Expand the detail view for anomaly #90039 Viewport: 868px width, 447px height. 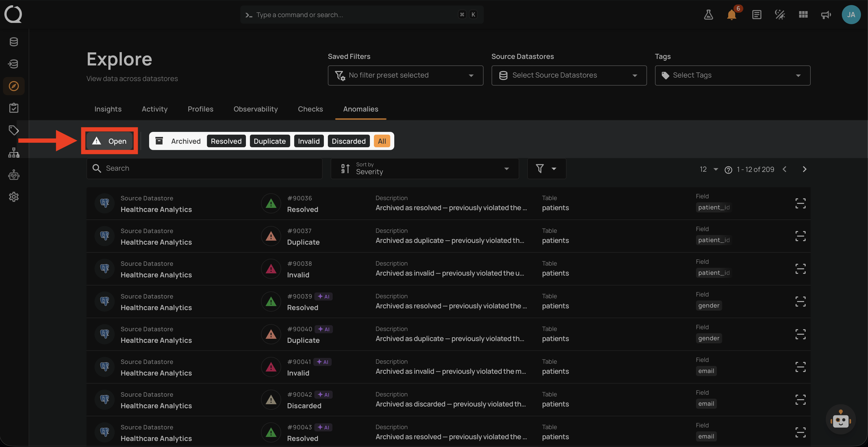pos(800,302)
